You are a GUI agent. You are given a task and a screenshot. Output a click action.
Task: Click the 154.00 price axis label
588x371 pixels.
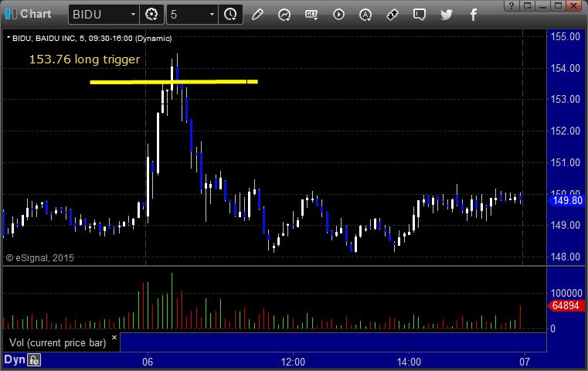point(565,68)
